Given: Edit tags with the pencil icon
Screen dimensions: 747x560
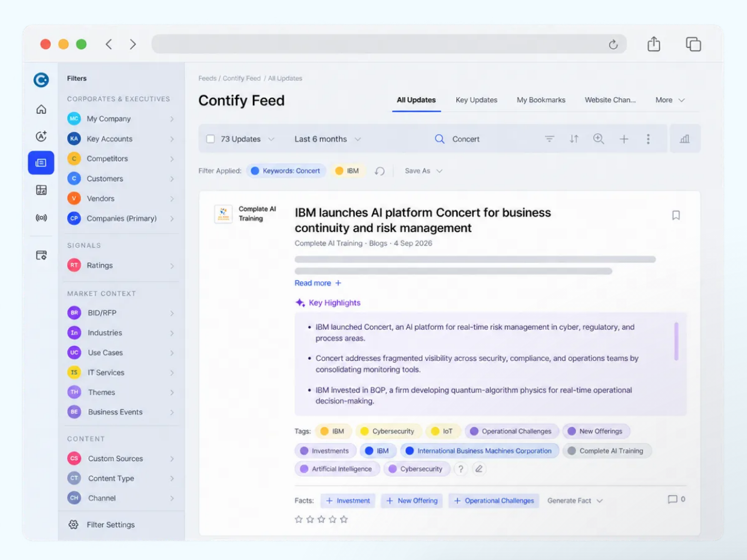Looking at the screenshot, I should (x=478, y=469).
